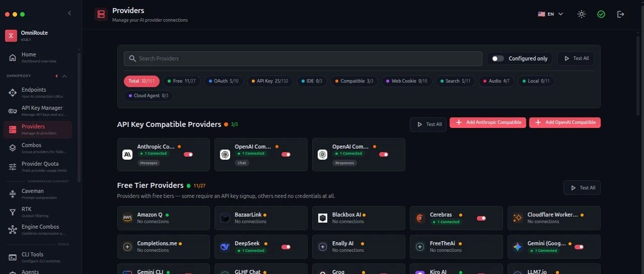This screenshot has width=644, height=274.
Task: Select the Cloud Agent 0/3 filter
Action: click(x=149, y=95)
